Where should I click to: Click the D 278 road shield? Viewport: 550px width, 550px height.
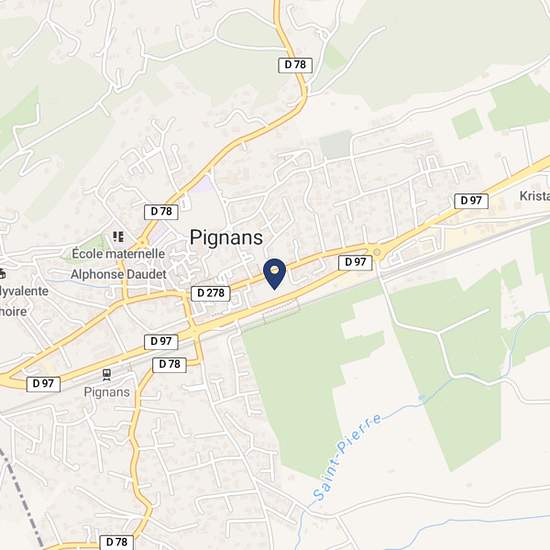pyautogui.click(x=210, y=293)
